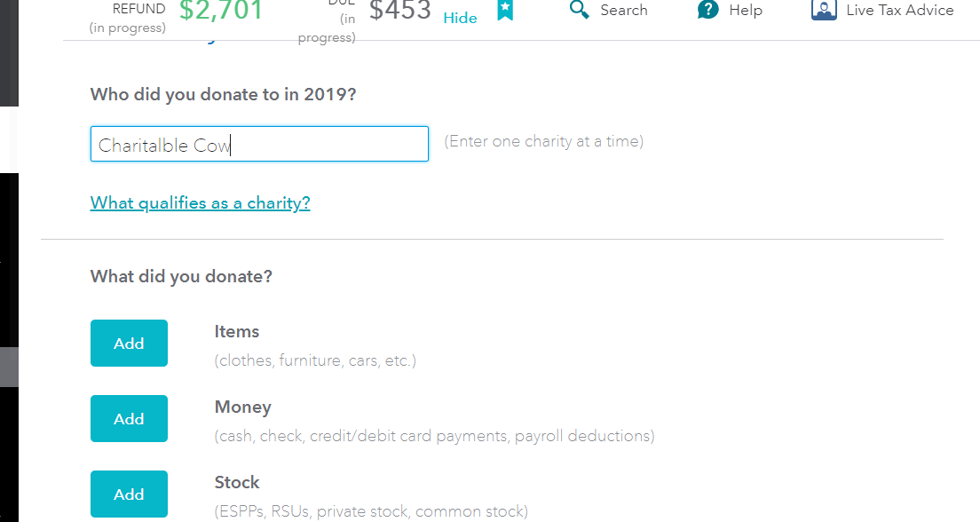Click the Help question mark icon
Screen dimensions: 980x522
coord(707,11)
